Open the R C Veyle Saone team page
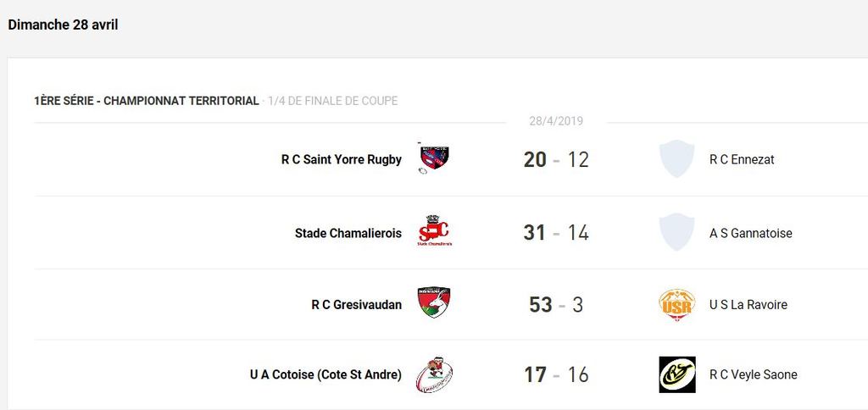Viewport: 868px width, 410px height. (753, 374)
